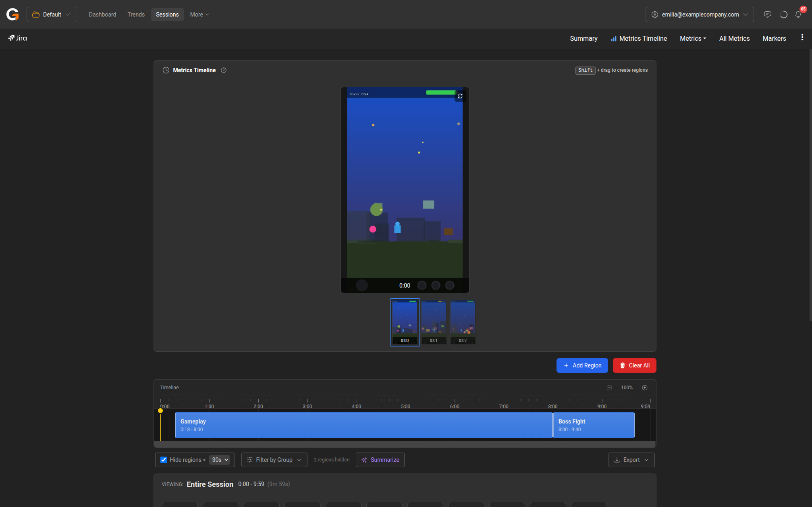
Task: Open the three-dot overflow menu
Action: [x=802, y=38]
